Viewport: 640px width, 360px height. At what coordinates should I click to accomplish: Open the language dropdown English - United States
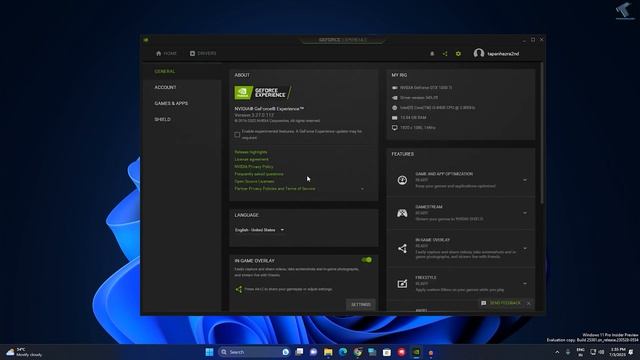259,230
